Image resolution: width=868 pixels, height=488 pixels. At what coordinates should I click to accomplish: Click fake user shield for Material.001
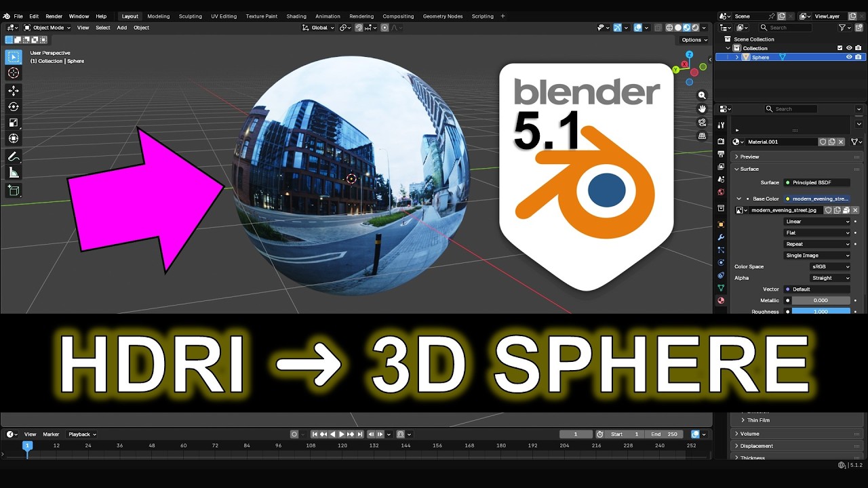[x=823, y=142]
